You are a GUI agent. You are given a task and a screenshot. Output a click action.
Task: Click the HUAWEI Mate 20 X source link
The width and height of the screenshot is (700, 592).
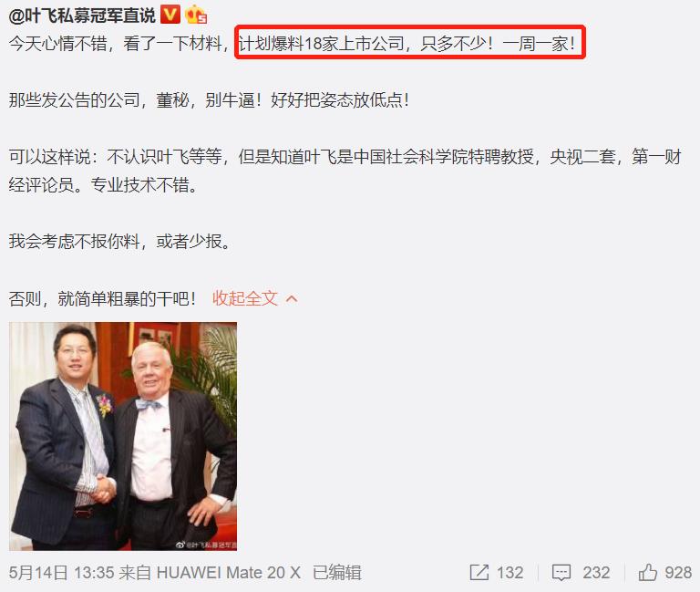click(228, 572)
